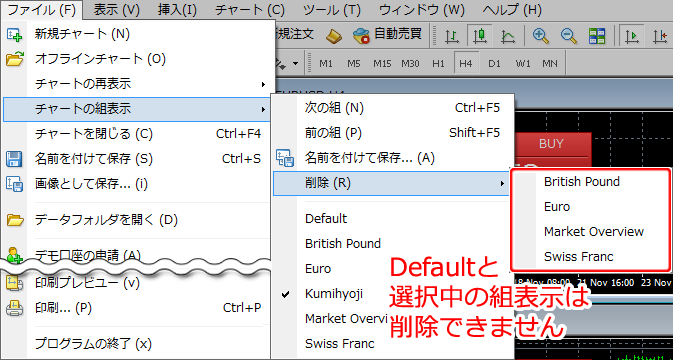This screenshot has height=360, width=673.
Task: Select the checked Kumihyoji profile
Action: point(334,294)
